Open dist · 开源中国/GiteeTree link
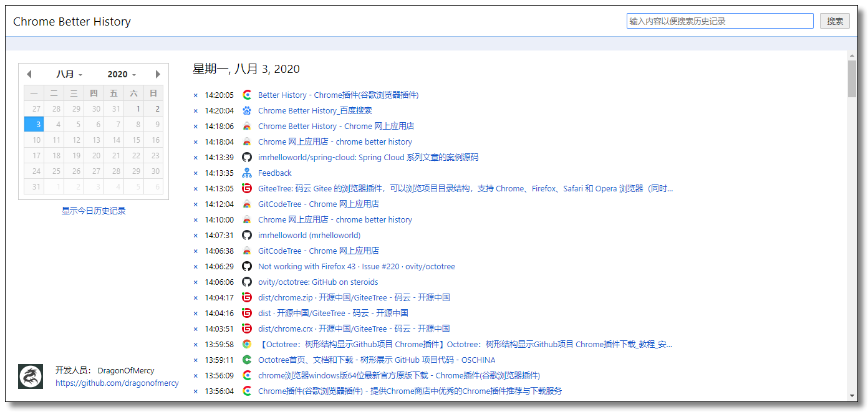 (333, 314)
